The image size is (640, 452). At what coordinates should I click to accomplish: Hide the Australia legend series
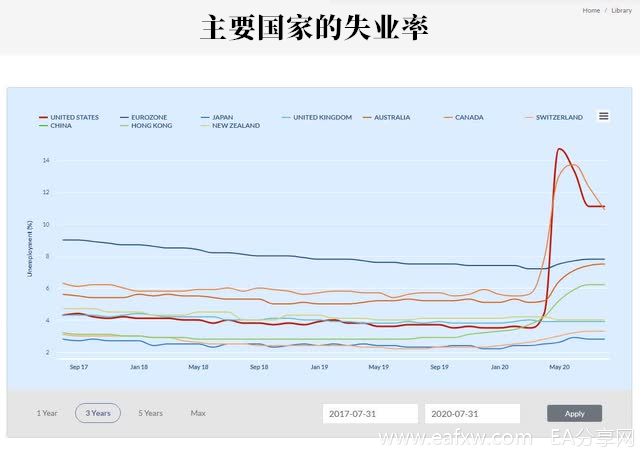pyautogui.click(x=391, y=117)
